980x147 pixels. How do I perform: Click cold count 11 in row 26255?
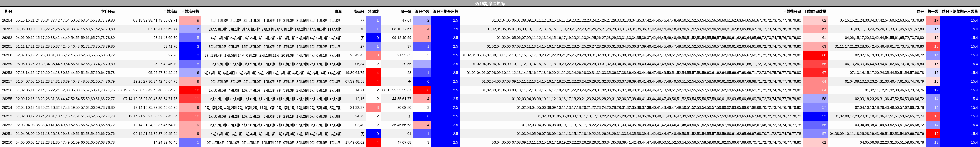tap(190, 99)
